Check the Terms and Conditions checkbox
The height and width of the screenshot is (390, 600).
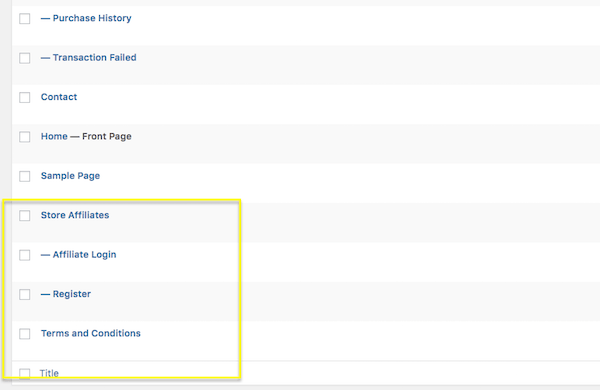pos(25,334)
